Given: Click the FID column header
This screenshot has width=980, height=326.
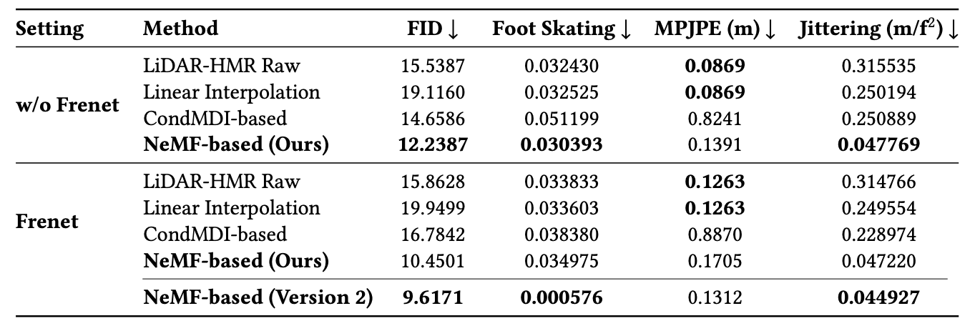Looking at the screenshot, I should (x=433, y=30).
